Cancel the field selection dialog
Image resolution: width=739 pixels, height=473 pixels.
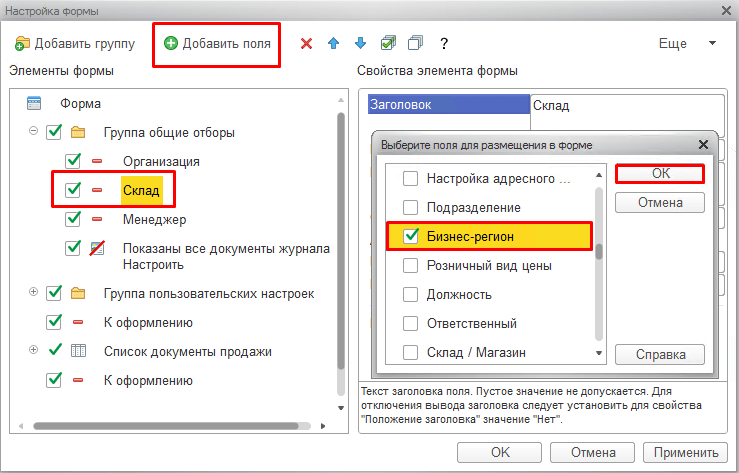(x=660, y=203)
